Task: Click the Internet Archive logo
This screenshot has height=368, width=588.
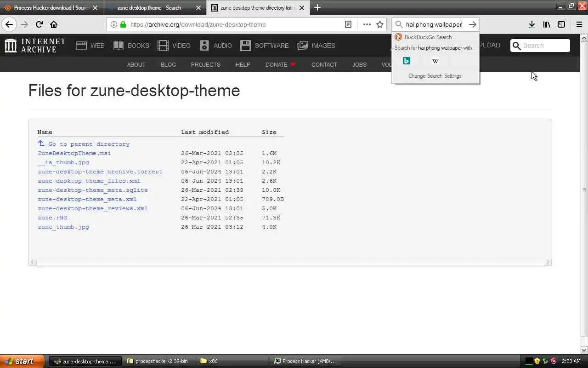Action: click(35, 45)
